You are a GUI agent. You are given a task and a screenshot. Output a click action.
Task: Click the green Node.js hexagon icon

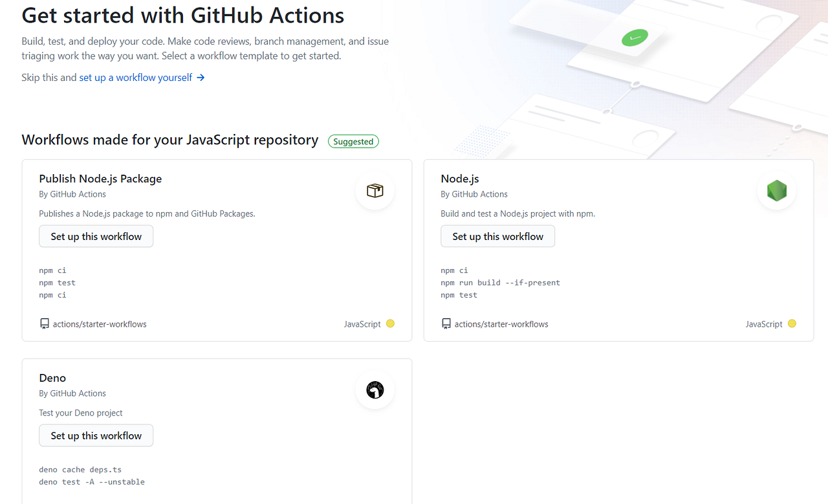(x=776, y=190)
